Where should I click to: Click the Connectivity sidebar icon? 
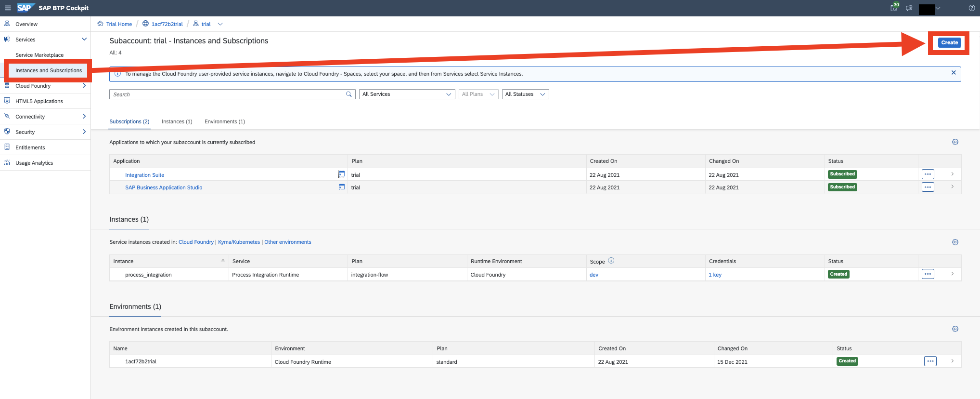(x=7, y=116)
